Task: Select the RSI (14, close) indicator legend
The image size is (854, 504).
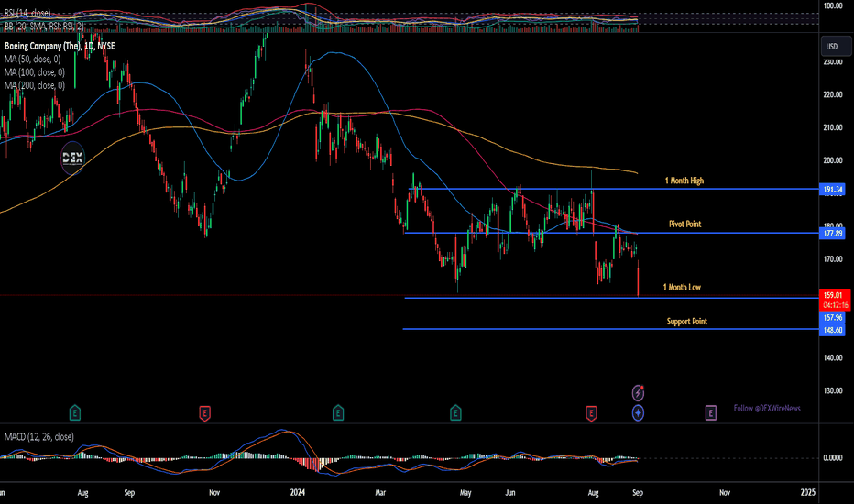Action: 27,13
